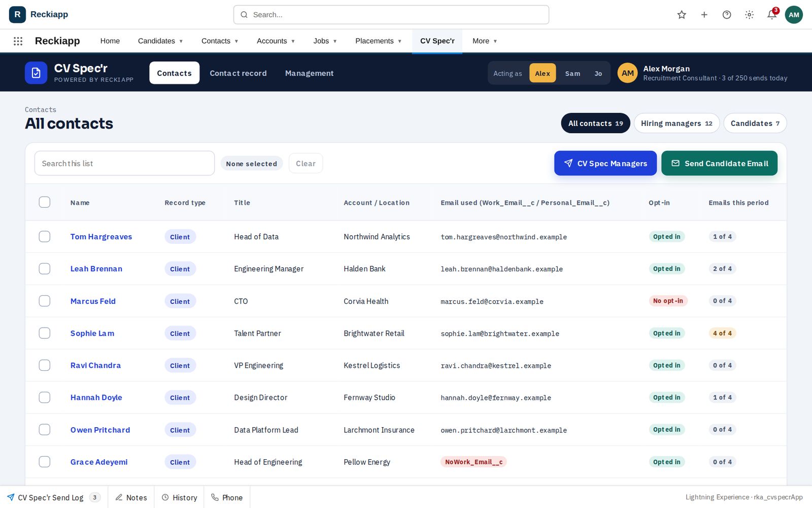Click the orange AM avatar for Alex Morgan
The height and width of the screenshot is (508, 812).
point(627,73)
